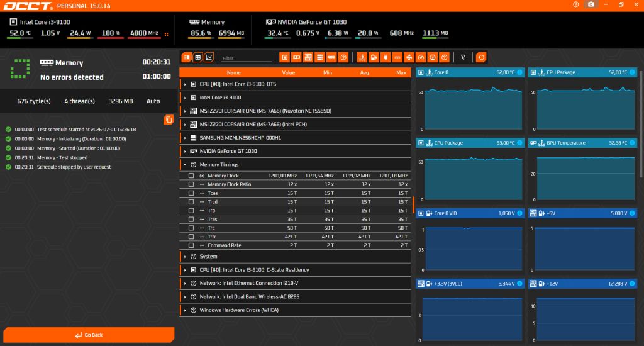Expand the NVIDIA GeForce GT 1030 group
Screen dimensions: 644x346
tap(185, 151)
